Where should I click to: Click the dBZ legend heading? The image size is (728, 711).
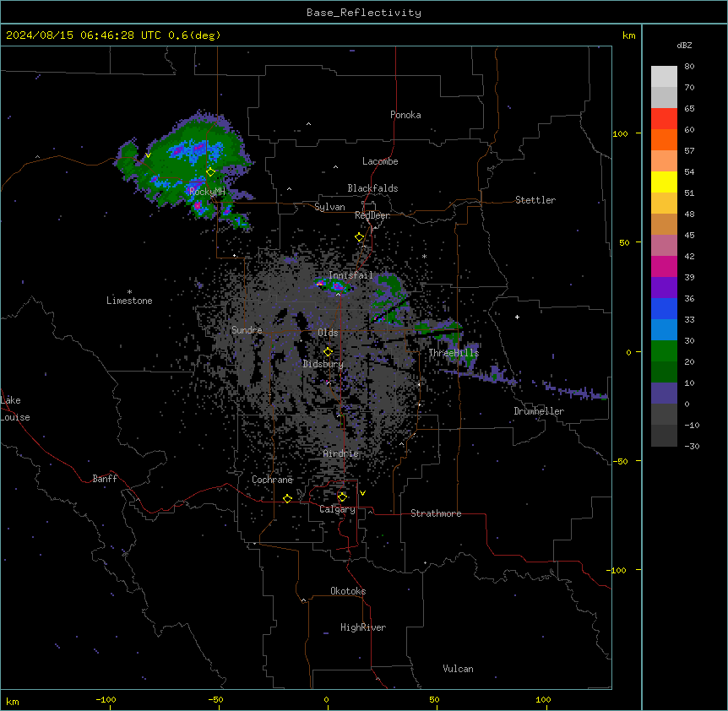tap(684, 45)
